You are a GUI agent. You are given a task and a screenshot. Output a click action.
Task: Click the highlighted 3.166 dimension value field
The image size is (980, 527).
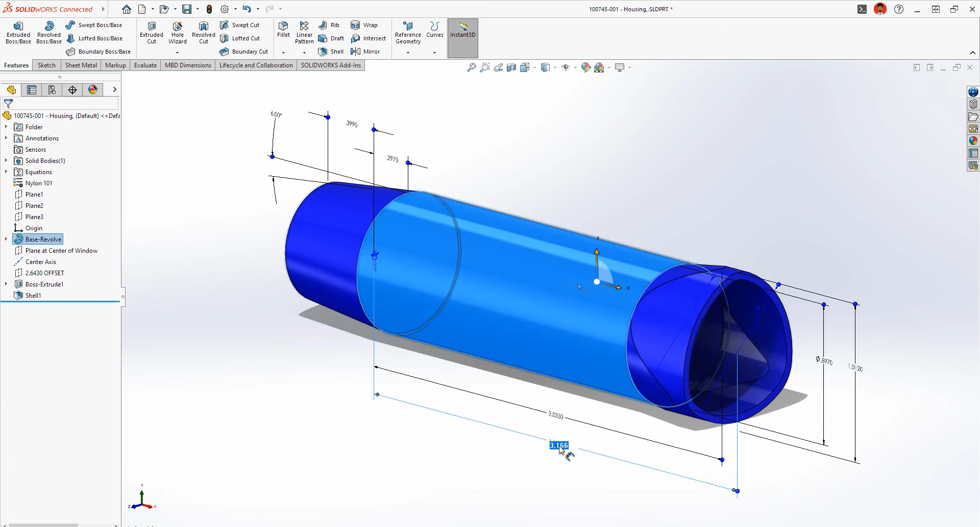point(558,445)
